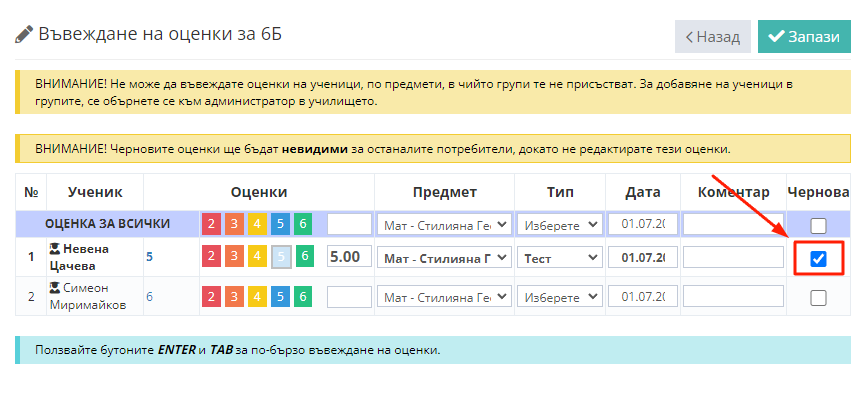
Task: Click grade value field in ОЦЕНКА ЗА ВСИЧКИ row
Action: [350, 224]
